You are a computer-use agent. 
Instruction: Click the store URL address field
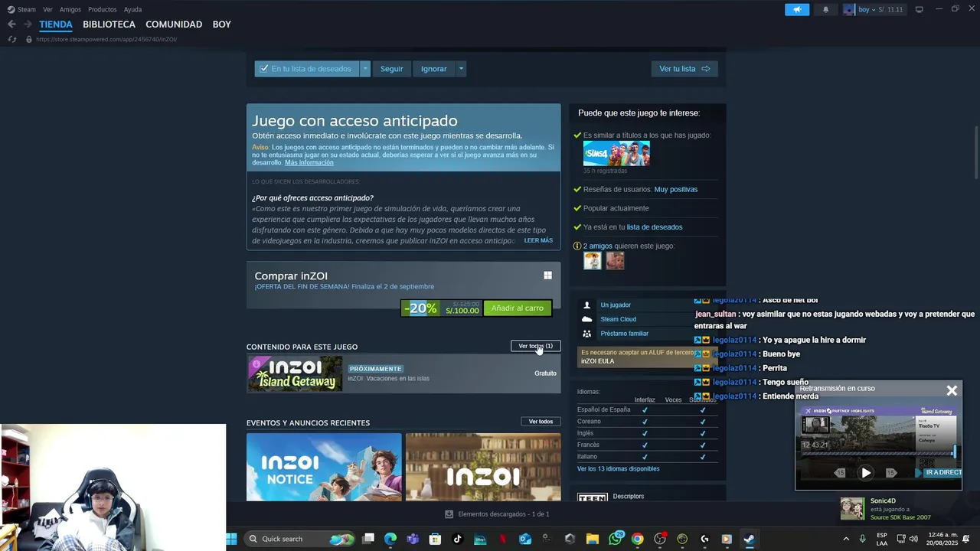(107, 39)
